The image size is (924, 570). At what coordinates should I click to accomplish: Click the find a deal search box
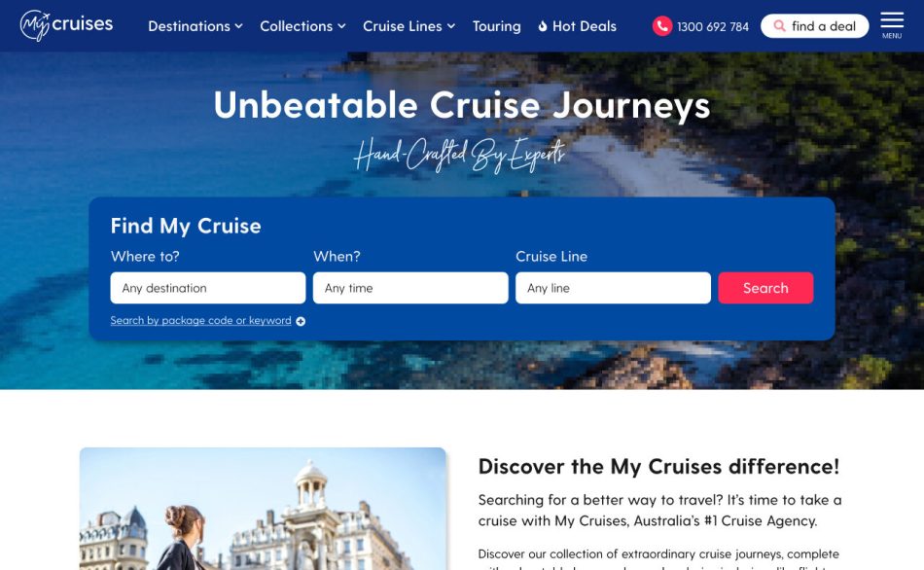(814, 26)
